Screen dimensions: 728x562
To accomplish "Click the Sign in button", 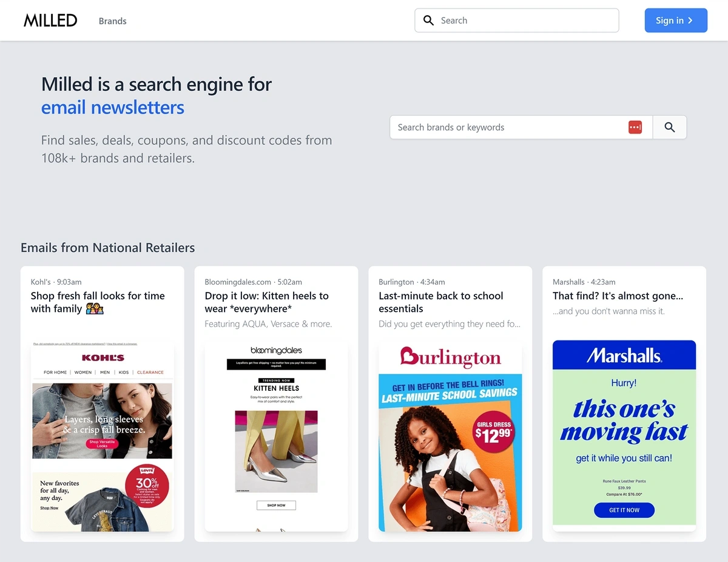I will [676, 21].
